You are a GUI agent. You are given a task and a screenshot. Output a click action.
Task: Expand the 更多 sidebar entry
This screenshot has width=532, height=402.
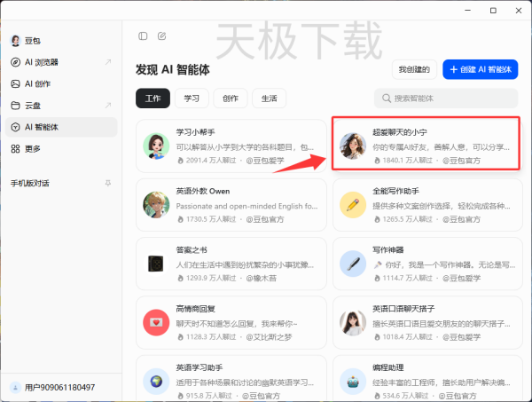(x=32, y=148)
